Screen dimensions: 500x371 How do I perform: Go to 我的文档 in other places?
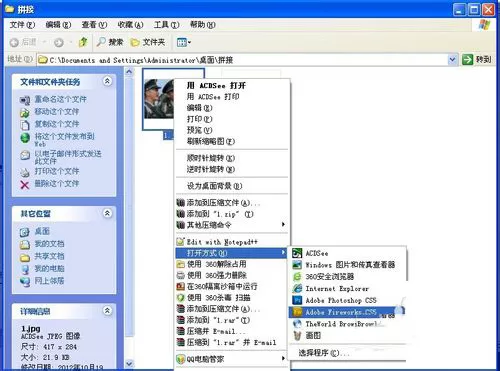49,243
